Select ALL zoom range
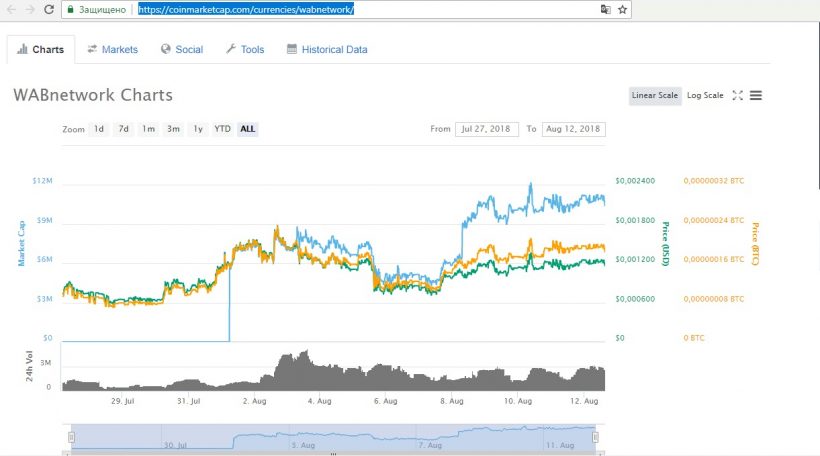820x456 pixels. [x=247, y=129]
